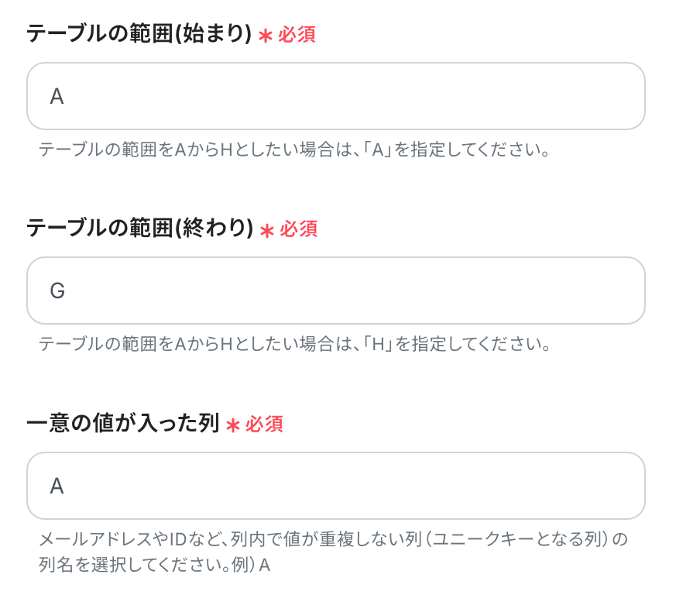The width and height of the screenshot is (700, 595).
Task: Click the 必須 marker for テーブルの範囲(終わり)
Action: point(298,229)
